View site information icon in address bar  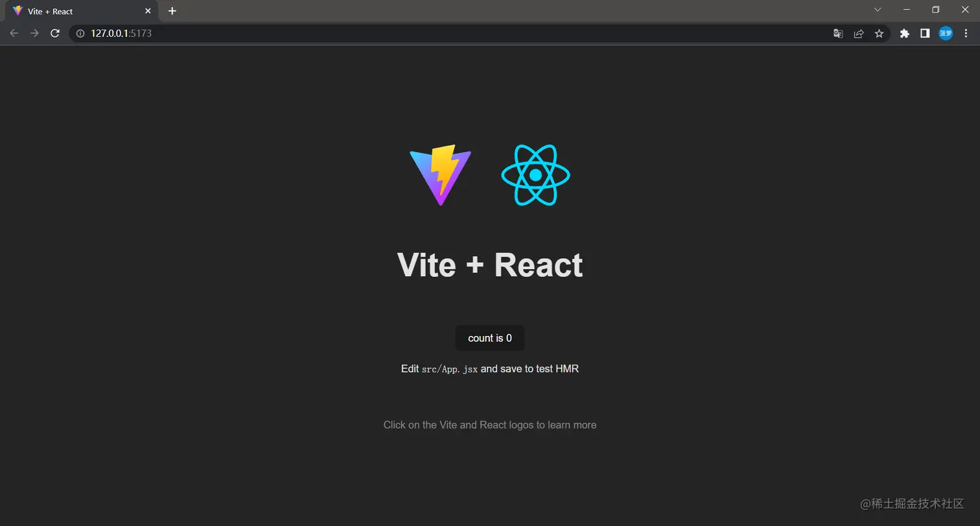coord(80,33)
